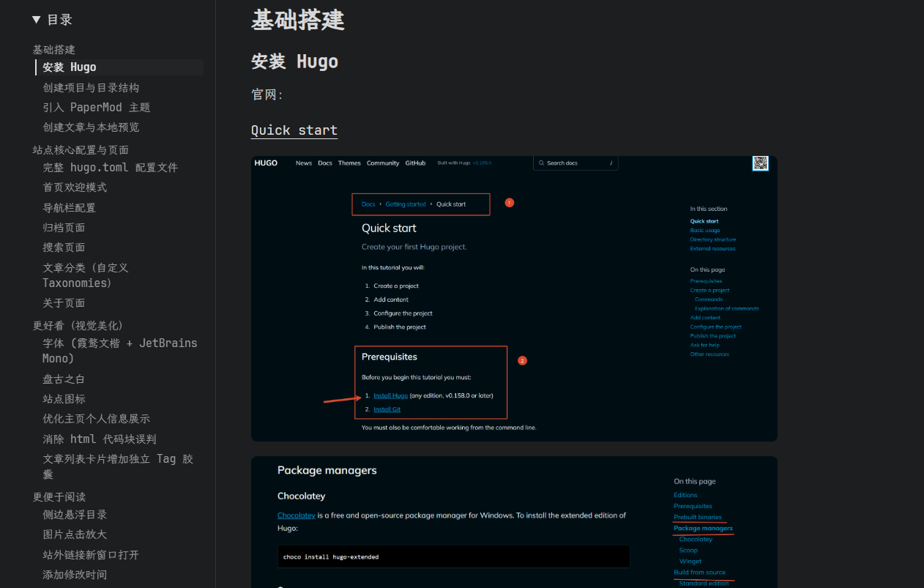Select 导航栏配置 in contents

coord(70,208)
